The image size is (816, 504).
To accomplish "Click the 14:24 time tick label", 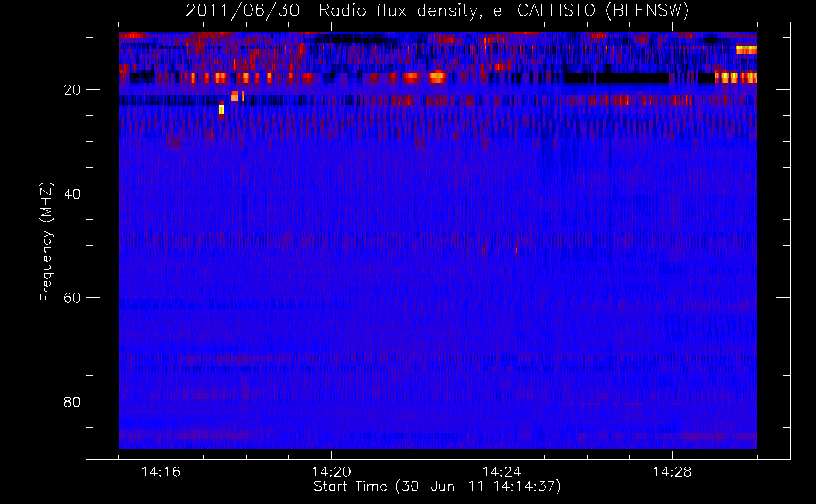I will tap(502, 472).
